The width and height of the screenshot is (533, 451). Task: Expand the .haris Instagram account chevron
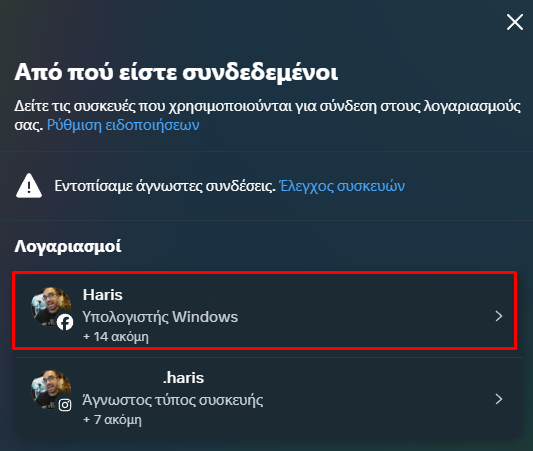499,399
